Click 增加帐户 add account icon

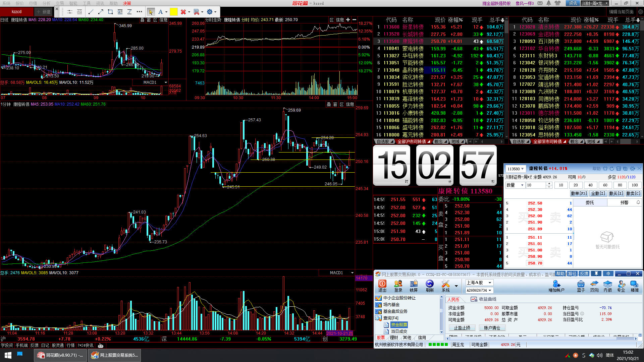click(556, 286)
